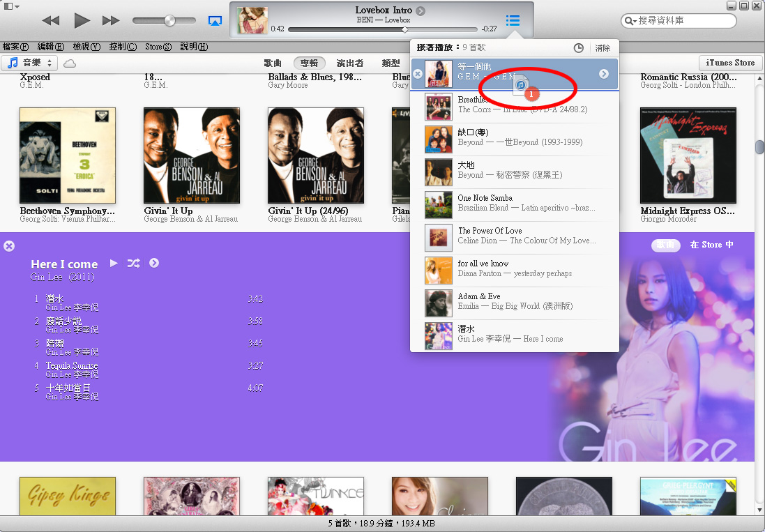Open the AirPlay output icon
This screenshot has height=532, width=765.
(215, 21)
